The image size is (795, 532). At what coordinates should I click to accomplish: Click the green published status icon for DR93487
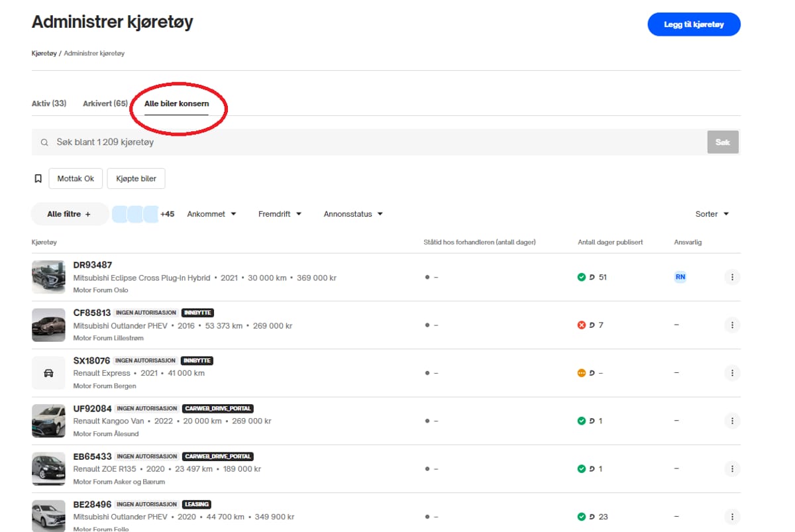(582, 278)
